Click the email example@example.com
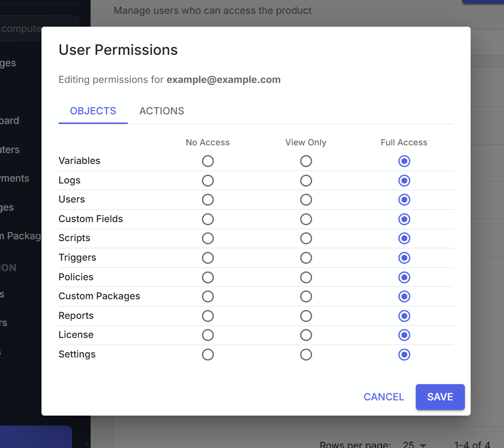 [x=223, y=79]
